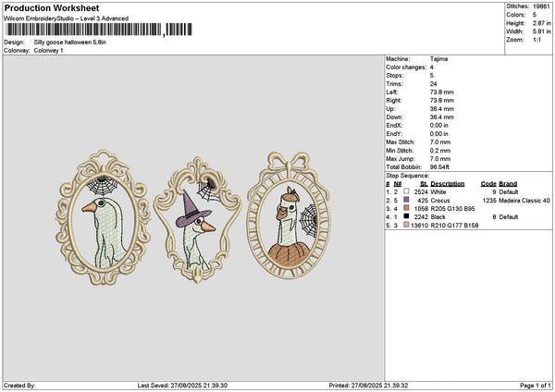Image resolution: width=555 pixels, height=392 pixels.
Task: Click the Stops value 5
Action: (432, 76)
